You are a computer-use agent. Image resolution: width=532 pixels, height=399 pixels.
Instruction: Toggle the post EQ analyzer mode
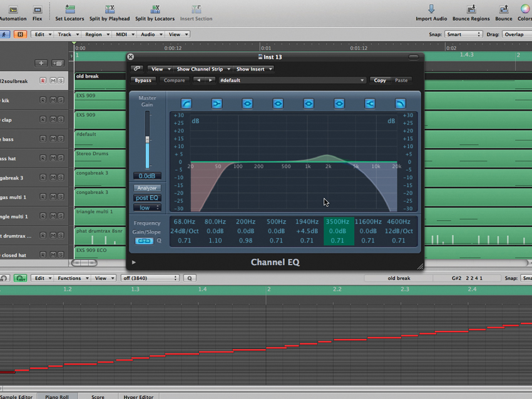coord(147,198)
